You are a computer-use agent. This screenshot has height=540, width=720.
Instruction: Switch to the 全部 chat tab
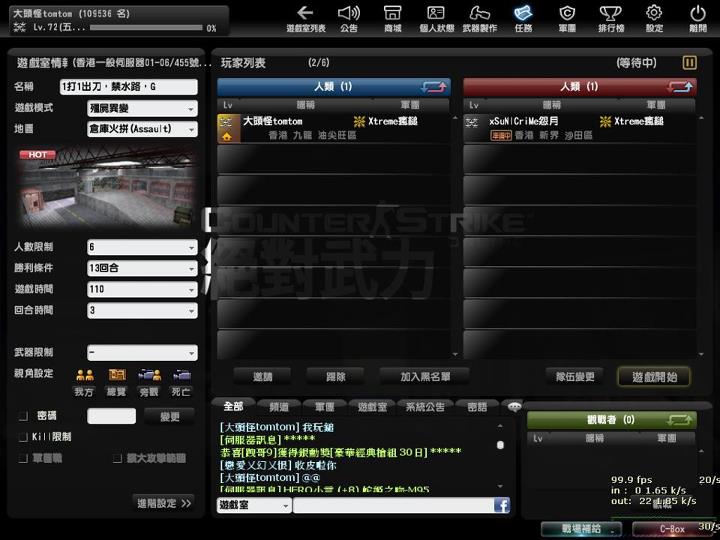pyautogui.click(x=233, y=406)
